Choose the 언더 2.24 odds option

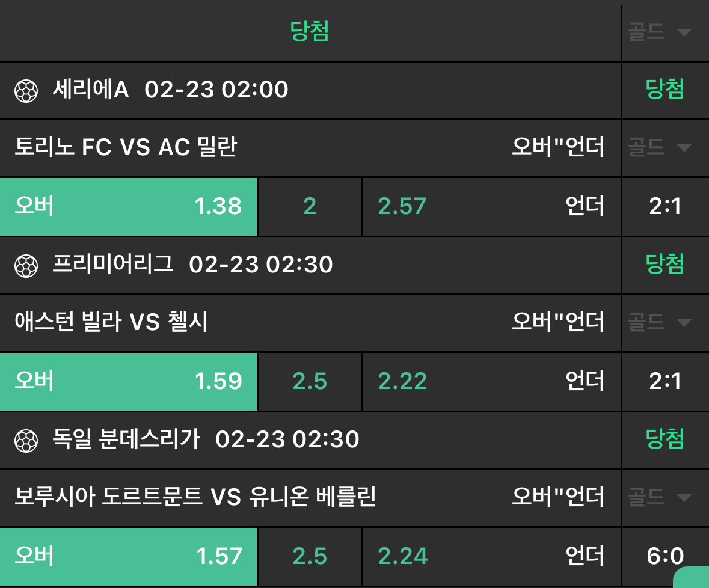click(491, 556)
